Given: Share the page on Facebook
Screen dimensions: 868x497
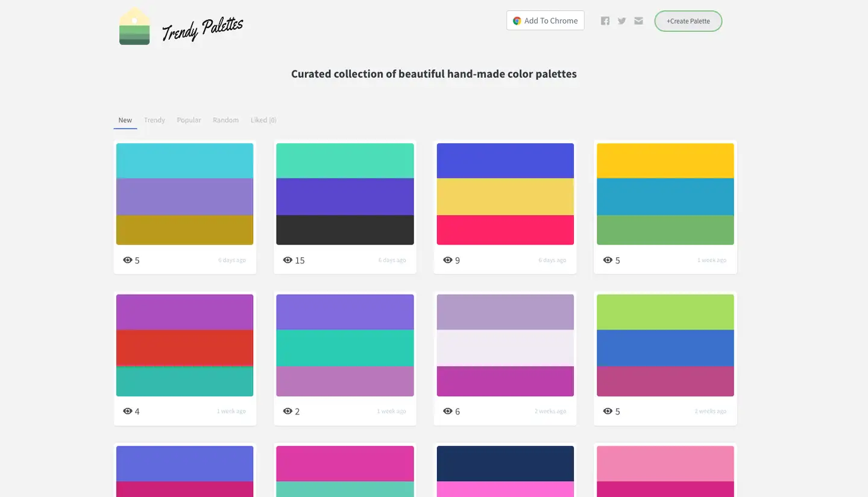Looking at the screenshot, I should click(605, 21).
